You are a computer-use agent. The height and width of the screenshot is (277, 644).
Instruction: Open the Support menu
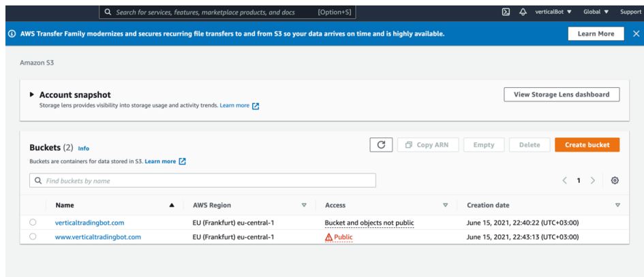click(x=630, y=11)
